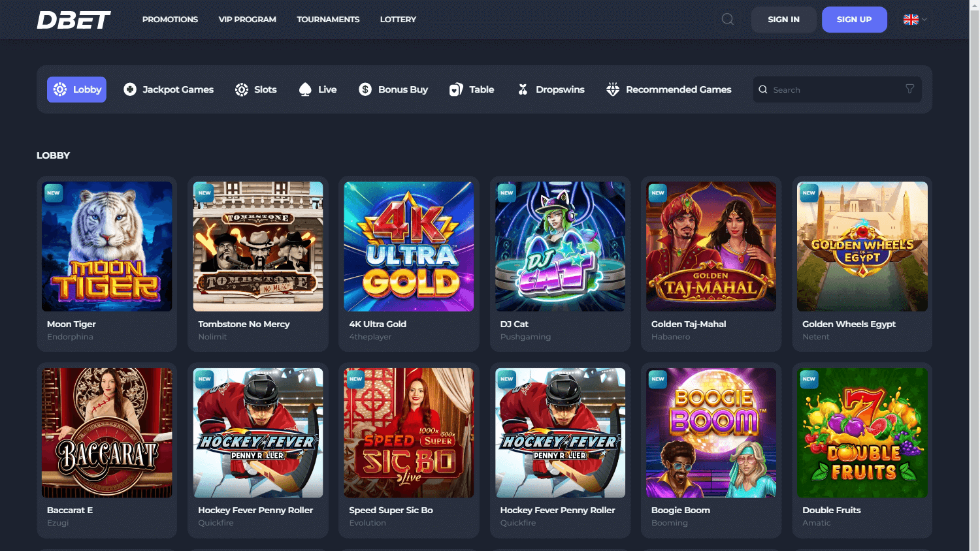Image resolution: width=980 pixels, height=551 pixels.
Task: Open Double Fruits thumbnail
Action: click(x=862, y=433)
